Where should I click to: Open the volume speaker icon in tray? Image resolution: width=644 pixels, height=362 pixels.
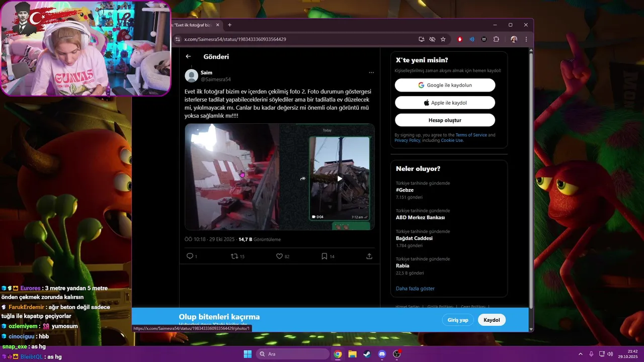pos(610,354)
